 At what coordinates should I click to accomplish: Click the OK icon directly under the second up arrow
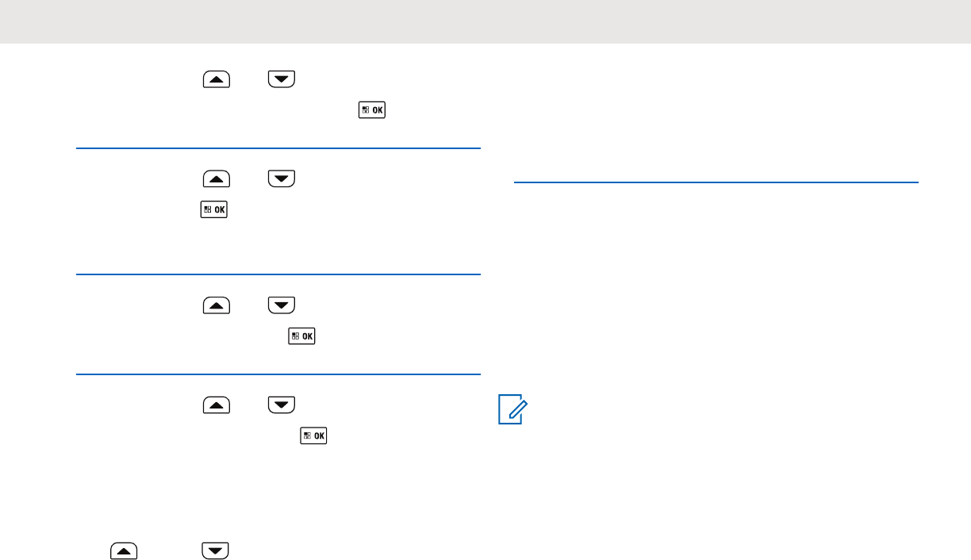point(214,210)
